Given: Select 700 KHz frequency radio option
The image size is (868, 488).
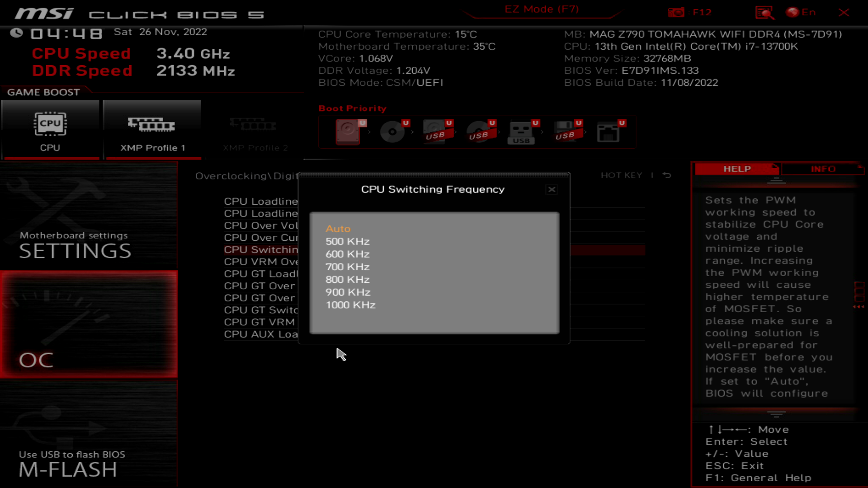Looking at the screenshot, I should tap(347, 266).
